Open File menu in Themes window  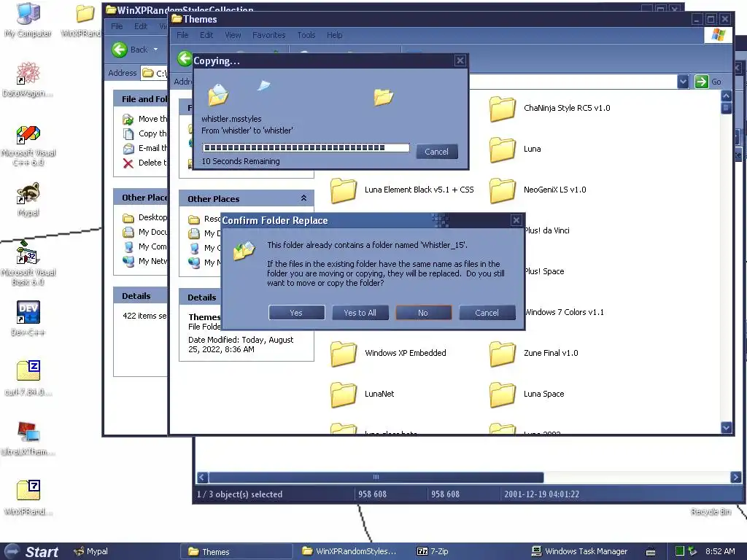[x=182, y=35]
